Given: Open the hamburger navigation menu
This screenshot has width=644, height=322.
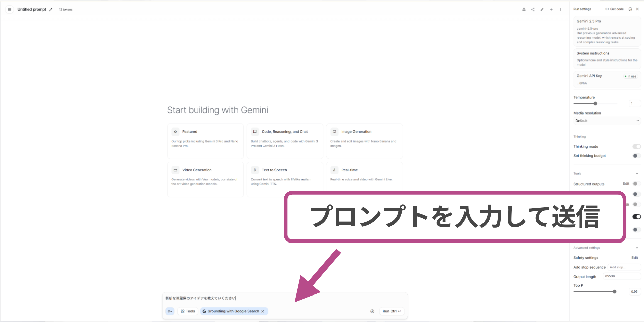Looking at the screenshot, I should (x=9, y=9).
